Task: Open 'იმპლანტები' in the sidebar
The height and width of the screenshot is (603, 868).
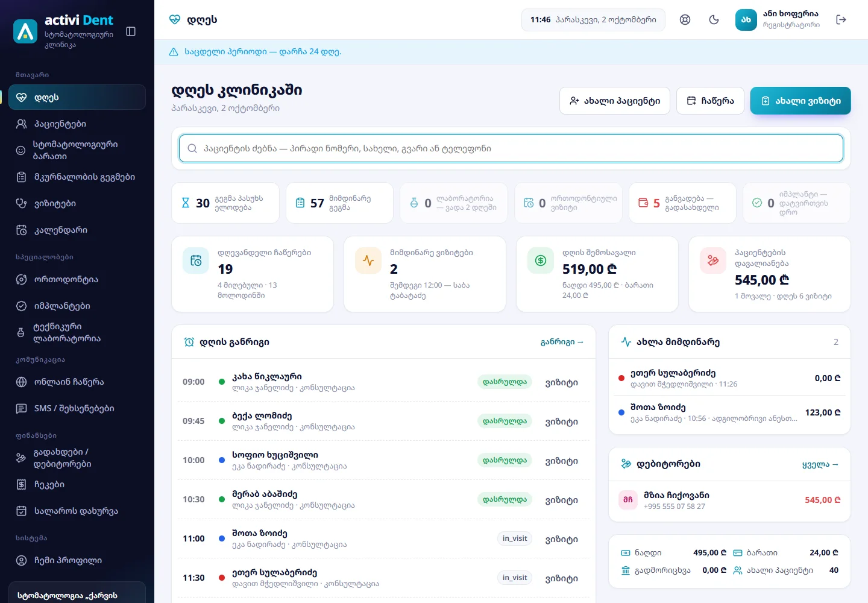Action: tap(77, 306)
